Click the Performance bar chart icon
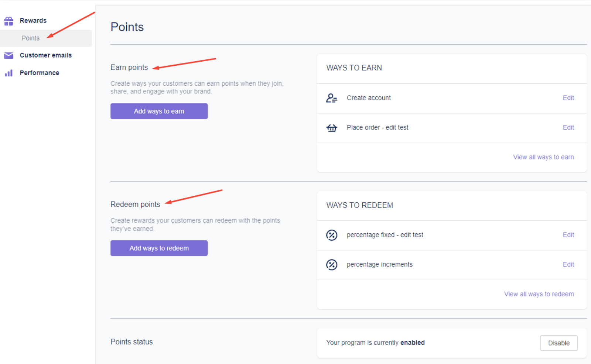This screenshot has height=364, width=591. pos(8,73)
